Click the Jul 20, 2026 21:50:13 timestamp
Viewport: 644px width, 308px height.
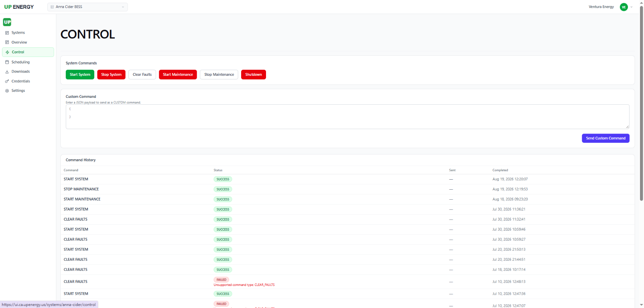tap(509, 249)
